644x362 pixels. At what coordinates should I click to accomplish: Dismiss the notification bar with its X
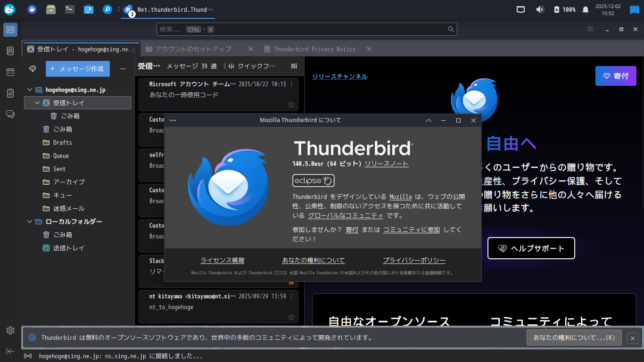point(633,338)
